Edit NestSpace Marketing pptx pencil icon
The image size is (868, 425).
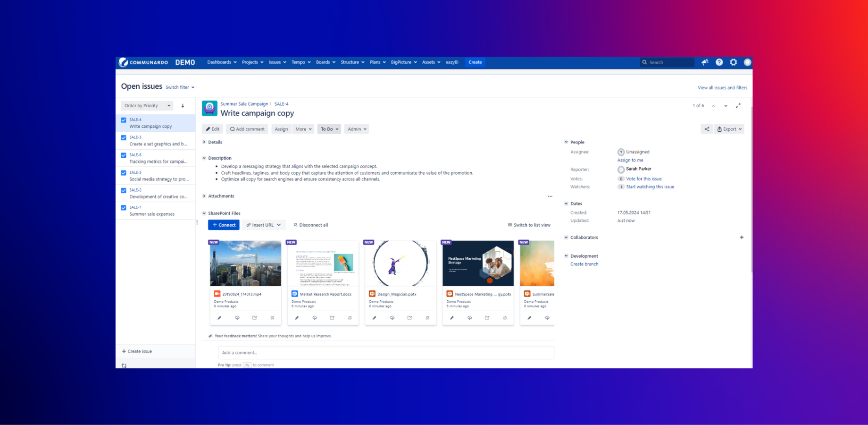tap(452, 318)
